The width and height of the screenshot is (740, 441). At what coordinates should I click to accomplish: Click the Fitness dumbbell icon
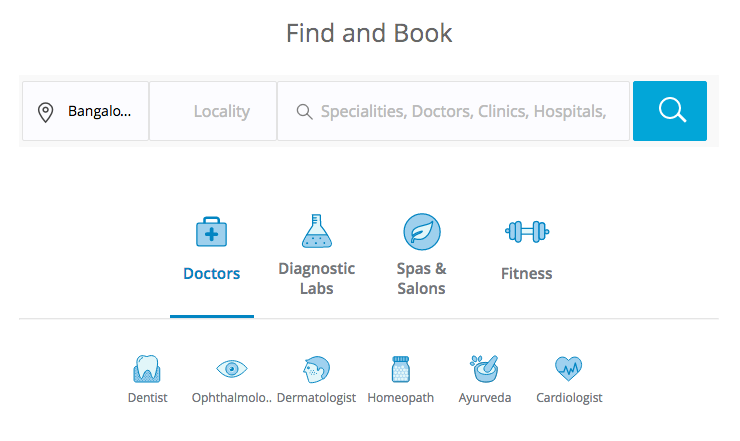click(527, 232)
